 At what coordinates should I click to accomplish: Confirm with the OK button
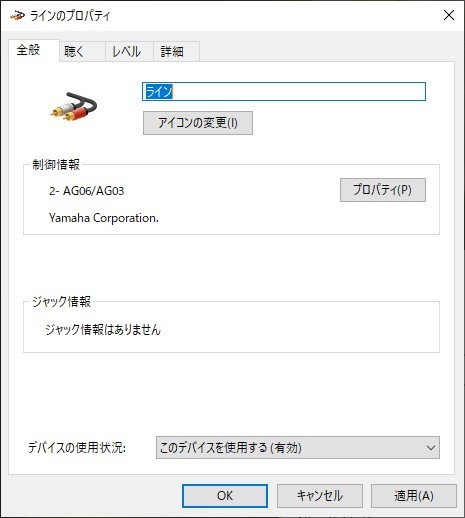click(225, 496)
